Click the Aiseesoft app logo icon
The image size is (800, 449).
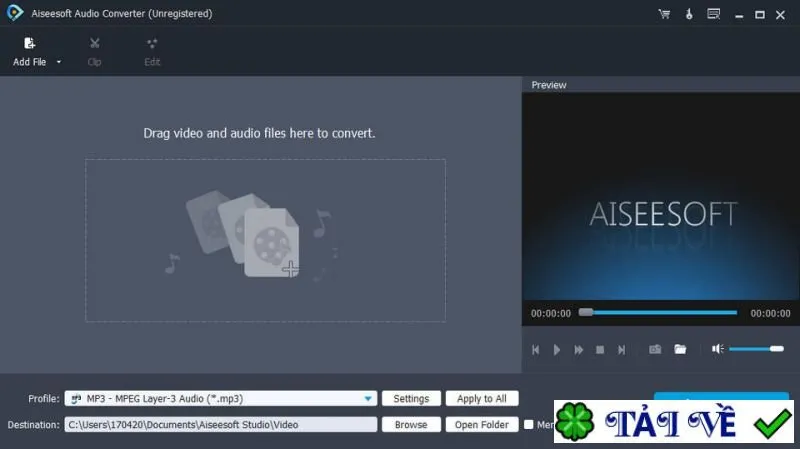click(x=15, y=13)
